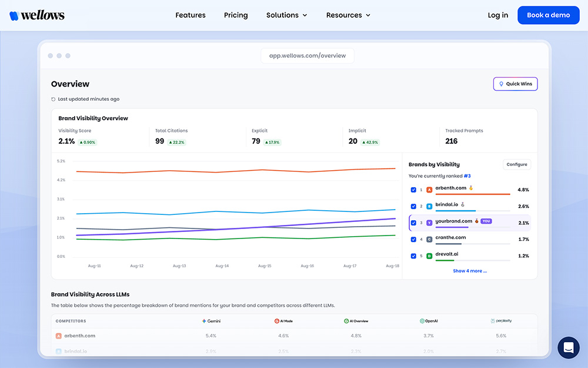Go to the Pricing page
The width and height of the screenshot is (588, 368).
(236, 15)
